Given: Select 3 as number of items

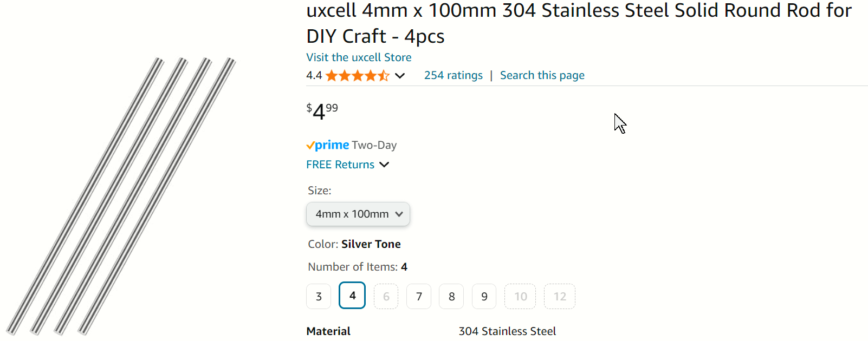Looking at the screenshot, I should pos(319,297).
